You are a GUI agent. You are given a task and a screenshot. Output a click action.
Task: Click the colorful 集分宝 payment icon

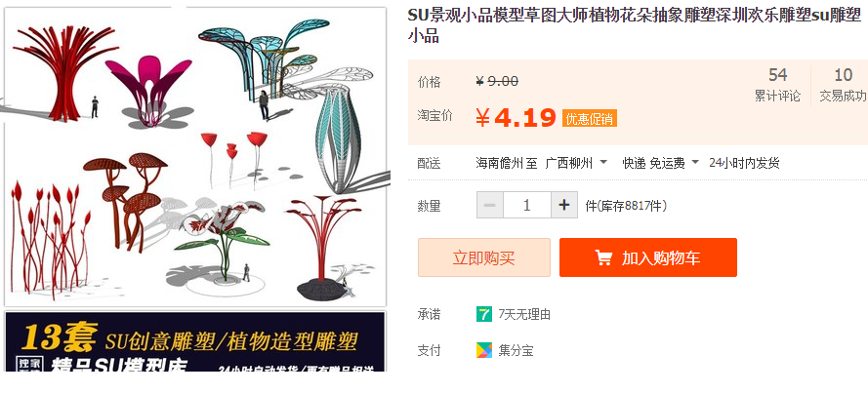(484, 350)
